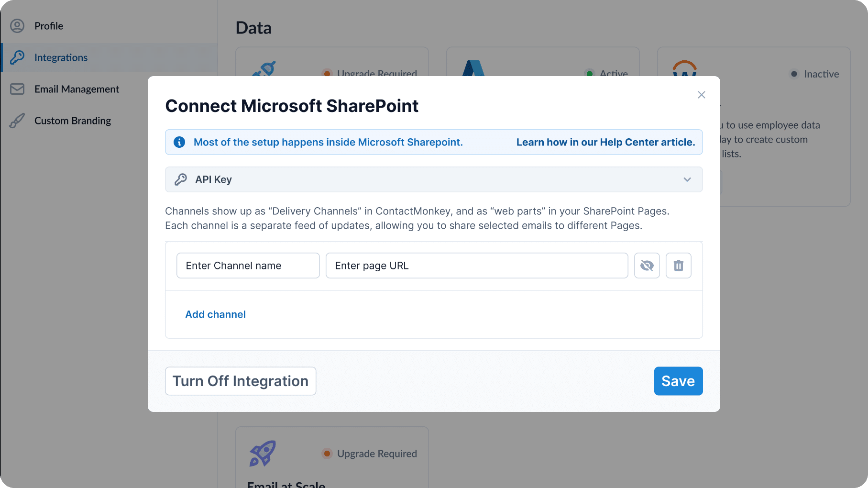This screenshot has height=488, width=868.
Task: Click the Integrations key icon
Action: (17, 57)
